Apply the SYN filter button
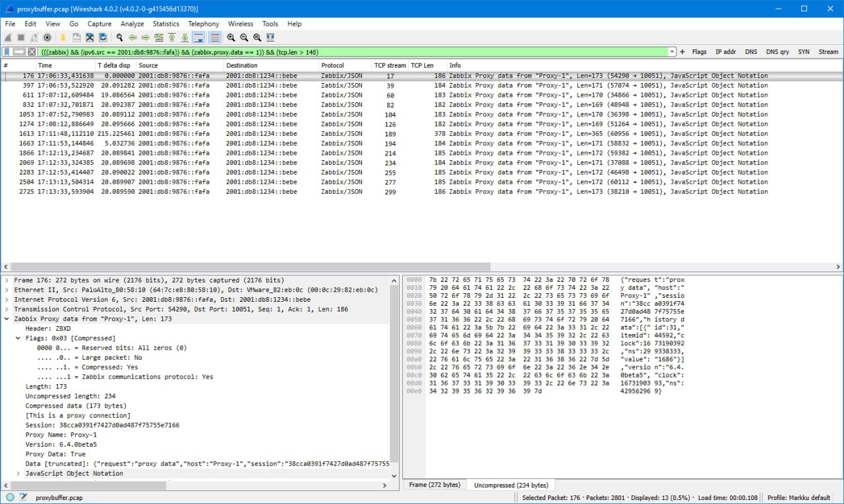Screen dimensions: 844x504 [x=803, y=51]
